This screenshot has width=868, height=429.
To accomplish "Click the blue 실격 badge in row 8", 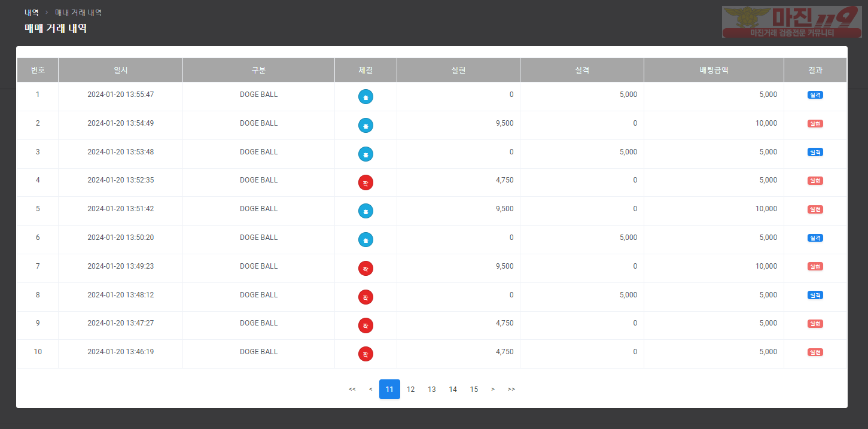I will tap(815, 295).
